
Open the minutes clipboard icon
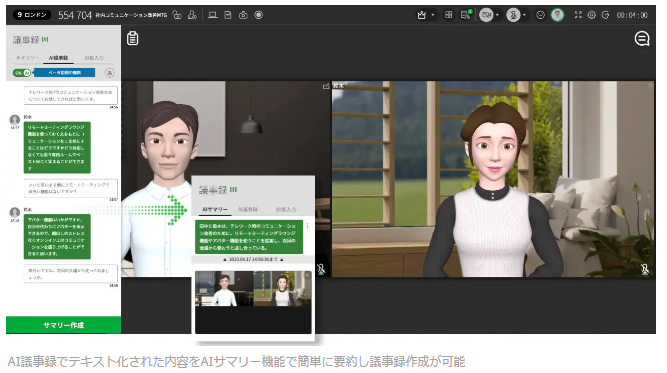133,38
